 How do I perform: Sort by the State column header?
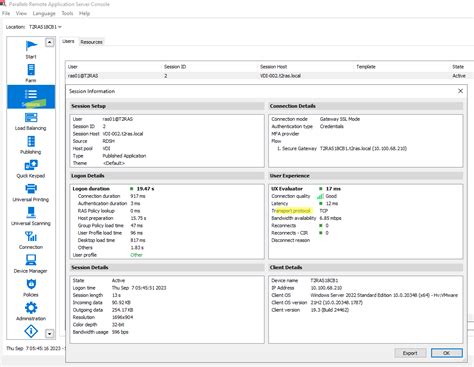458,67
